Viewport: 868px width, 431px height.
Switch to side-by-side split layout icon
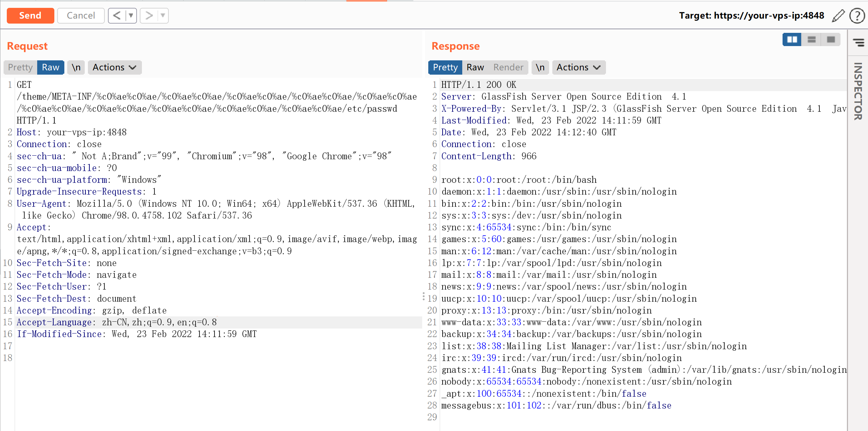792,40
